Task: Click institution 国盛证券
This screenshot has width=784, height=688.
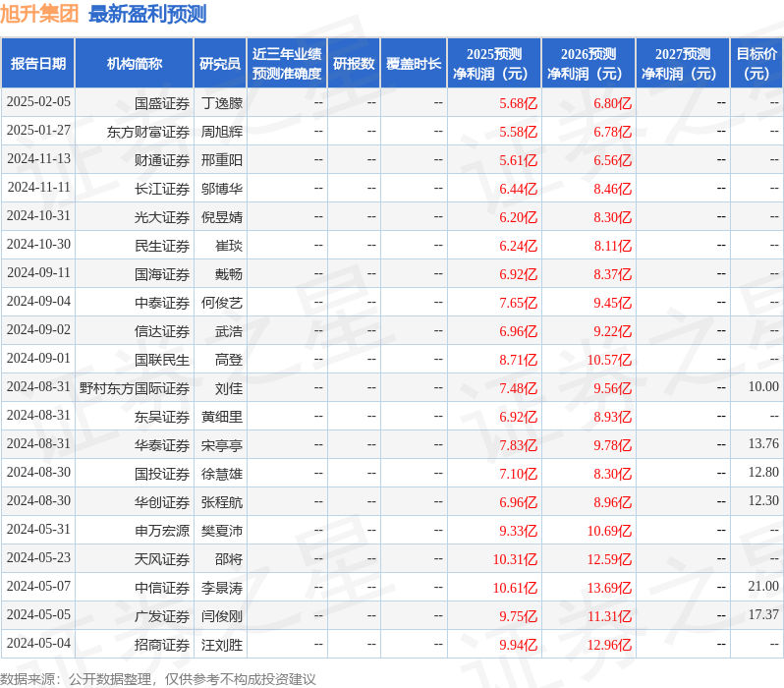Action: tap(162, 103)
